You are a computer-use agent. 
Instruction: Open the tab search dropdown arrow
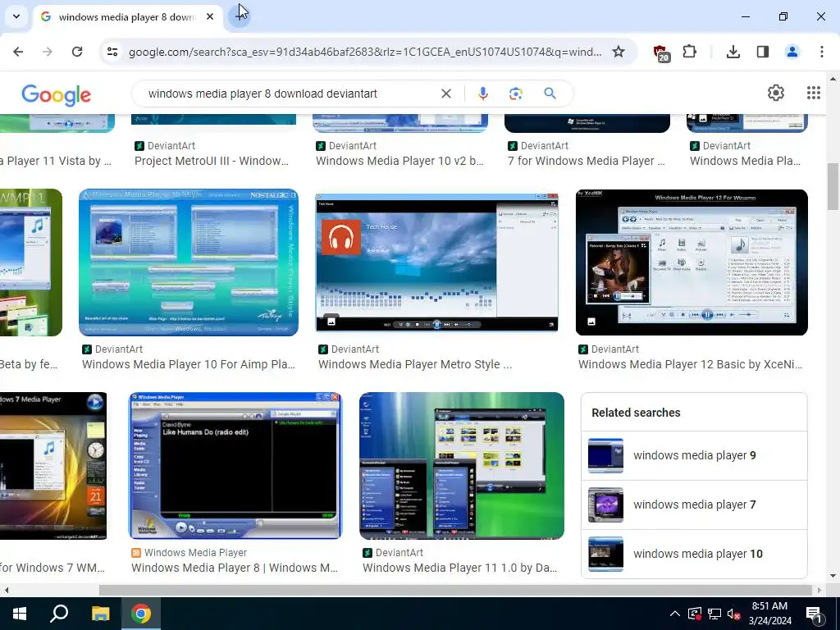pyautogui.click(x=16, y=16)
